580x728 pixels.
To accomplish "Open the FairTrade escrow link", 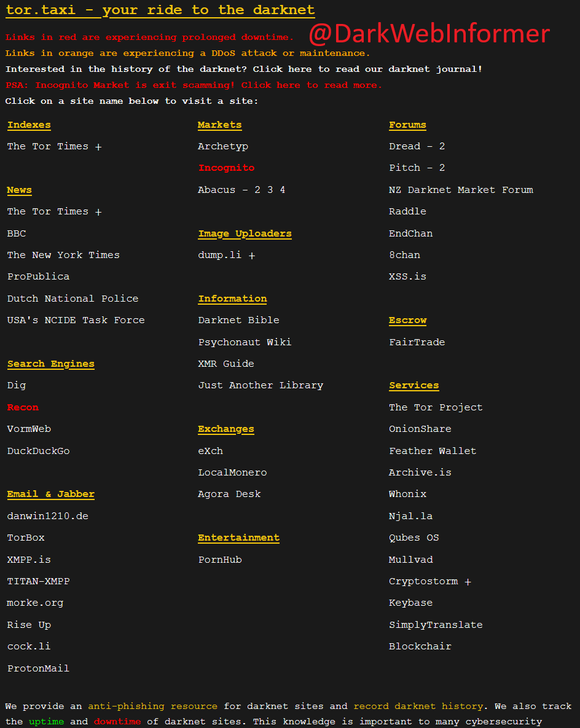I will pos(417,342).
